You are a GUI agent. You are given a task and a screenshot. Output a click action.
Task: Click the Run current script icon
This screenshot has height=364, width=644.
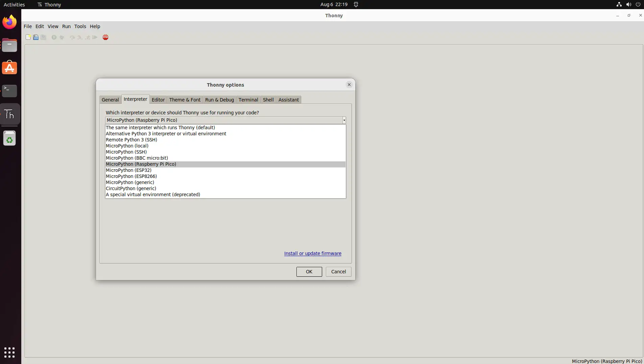(54, 37)
